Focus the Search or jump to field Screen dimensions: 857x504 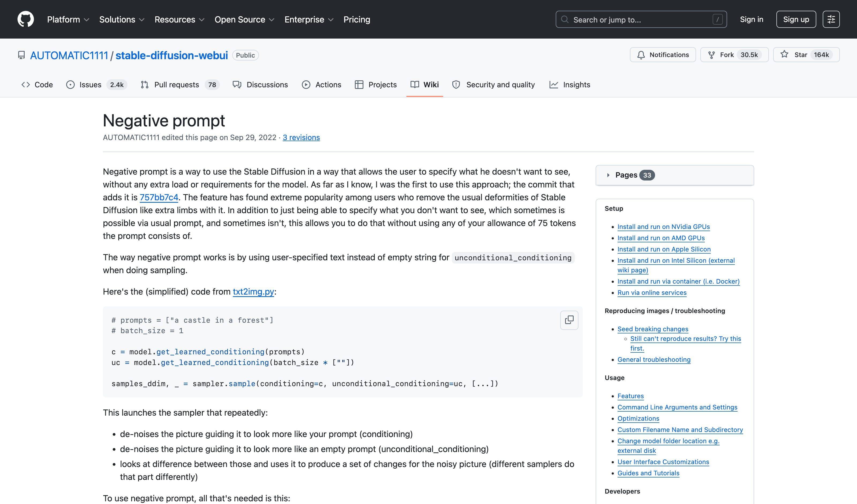(641, 19)
